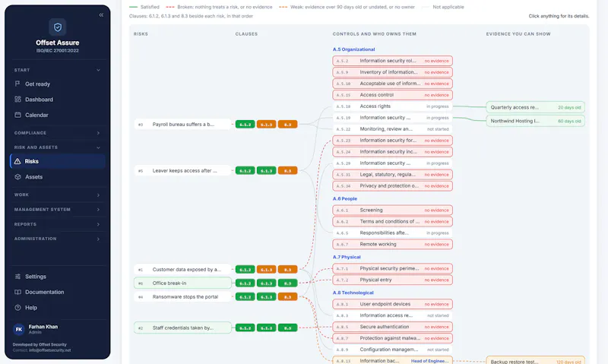Open control A.6.7 Remote working
Image resolution: width=608 pixels, height=364 pixels.
click(x=392, y=244)
